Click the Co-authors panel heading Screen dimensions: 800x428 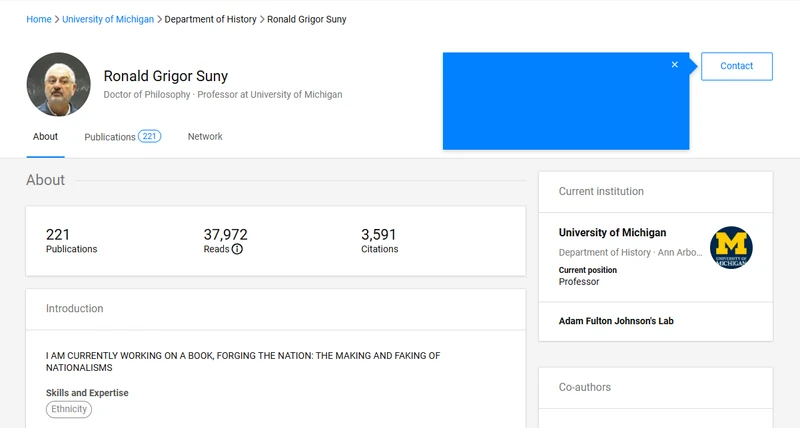click(585, 387)
